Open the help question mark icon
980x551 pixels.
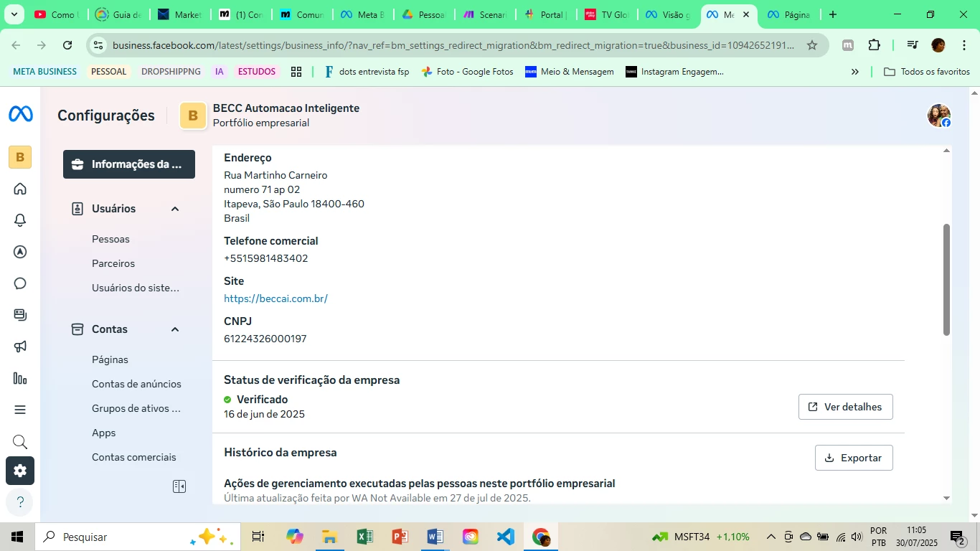pyautogui.click(x=20, y=502)
